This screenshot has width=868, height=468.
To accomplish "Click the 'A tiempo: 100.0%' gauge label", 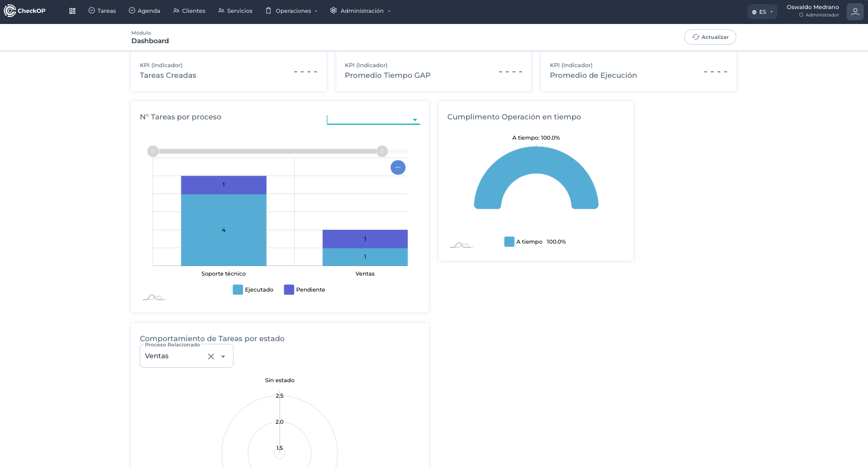I will click(x=536, y=138).
